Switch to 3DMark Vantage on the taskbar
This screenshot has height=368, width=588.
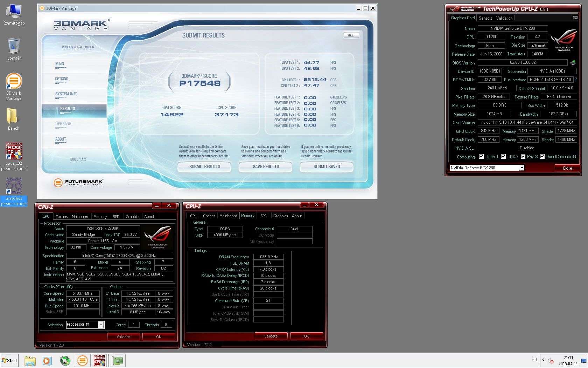click(83, 361)
